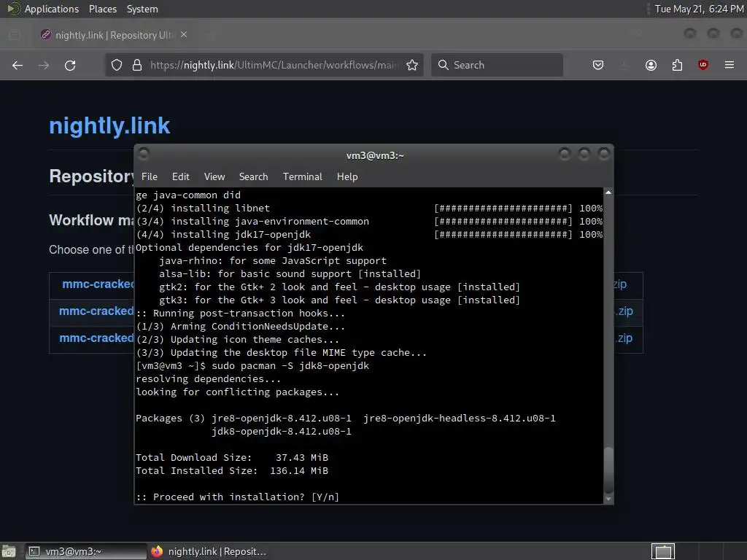This screenshot has height=560, width=747.
Task: Bookmark this page with star icon
Action: click(x=412, y=65)
